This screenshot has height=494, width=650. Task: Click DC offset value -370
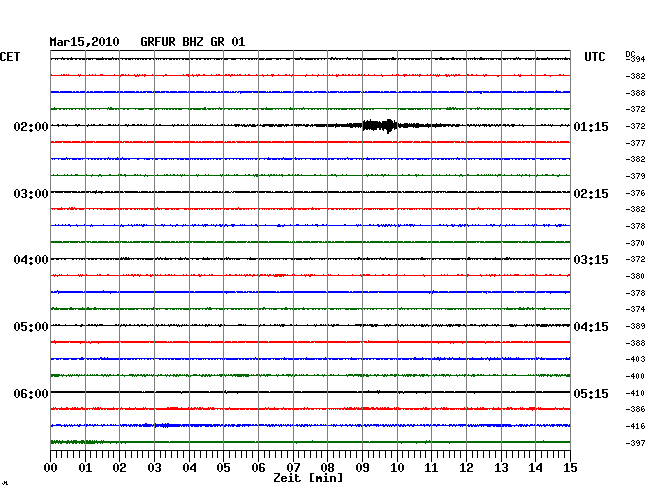[x=635, y=243]
